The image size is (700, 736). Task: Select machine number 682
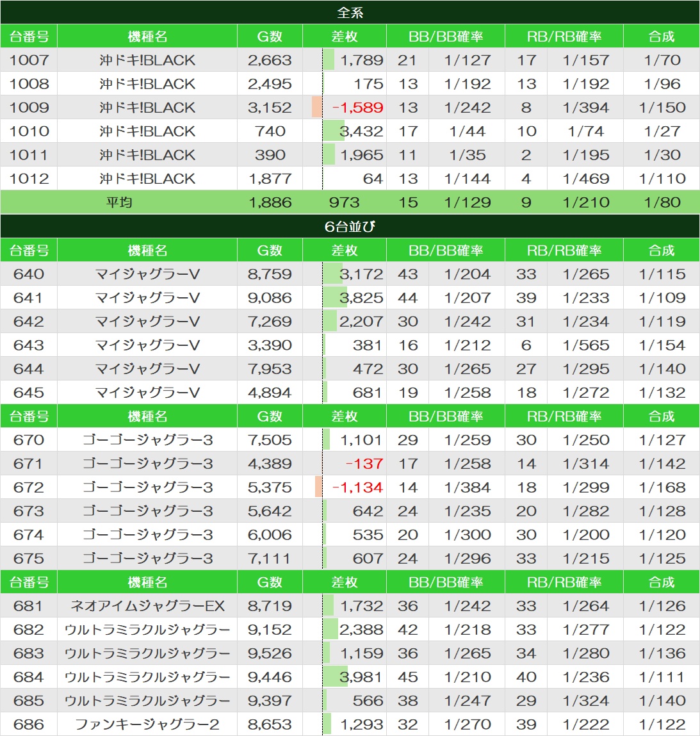pyautogui.click(x=29, y=630)
